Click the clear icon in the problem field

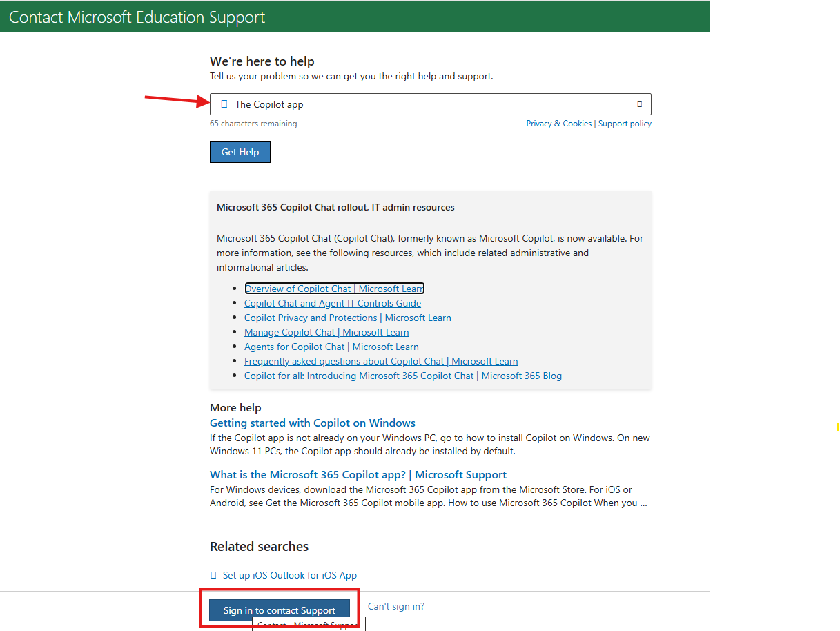[x=639, y=104]
